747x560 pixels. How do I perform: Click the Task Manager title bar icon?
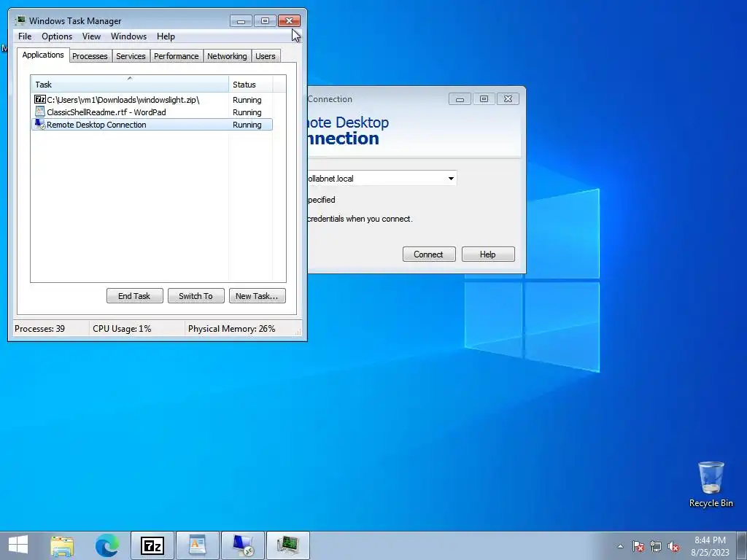tap(20, 20)
